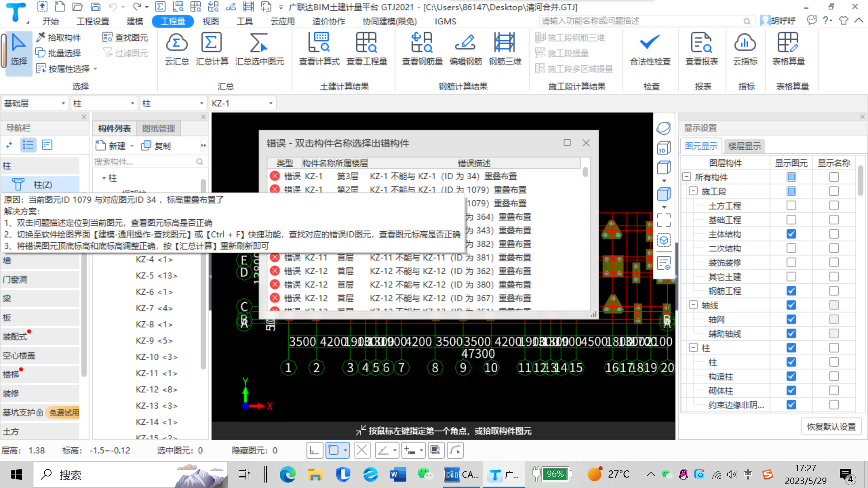Viewport: 868px width, 488px height.
Task: Click 恢复默认设置 button
Action: (831, 427)
